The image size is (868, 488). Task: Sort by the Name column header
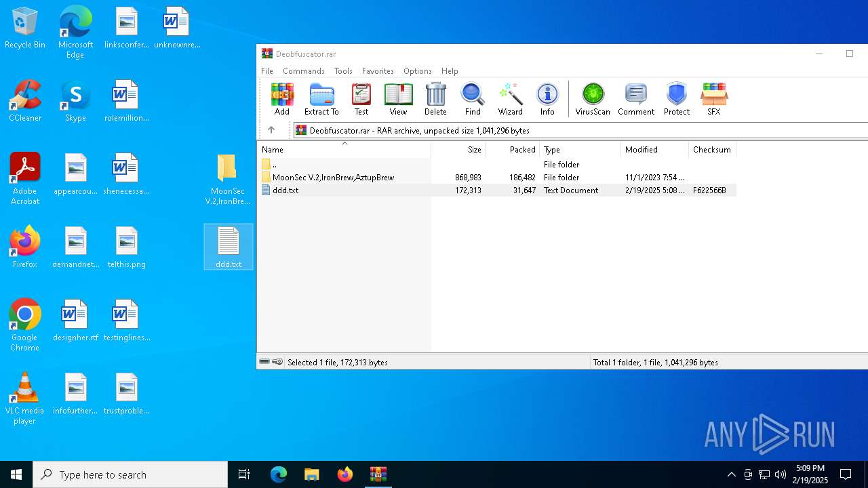pyautogui.click(x=344, y=150)
